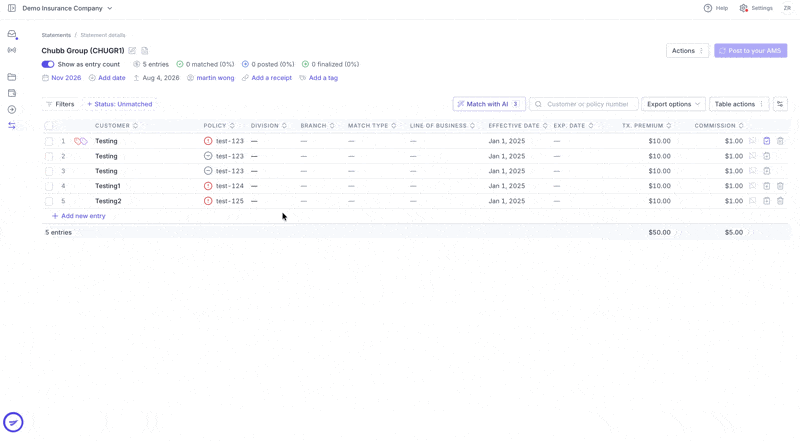Click the edit pencil icon beside Chubb Group

[x=132, y=51]
